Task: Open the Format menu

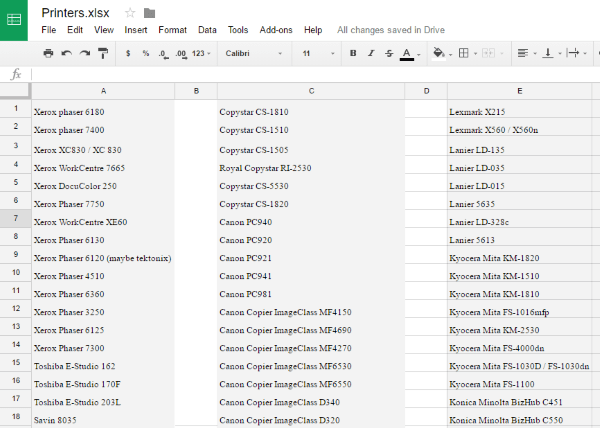Action: pos(173,30)
